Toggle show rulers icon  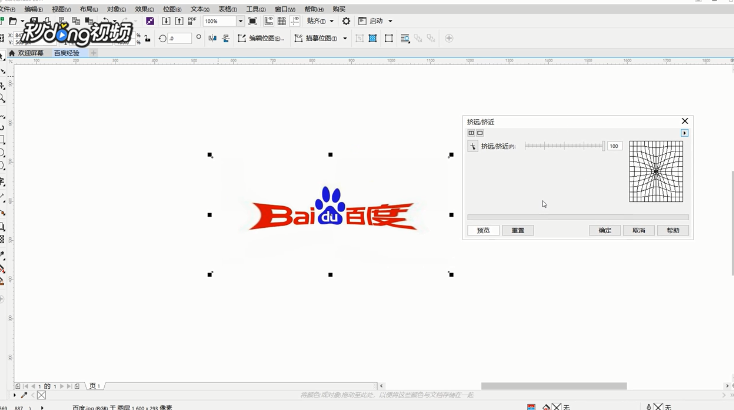269,21
